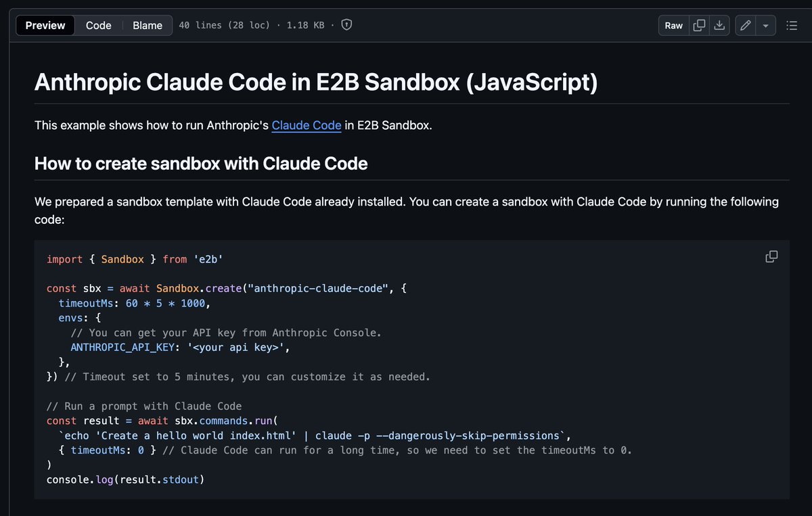Click the "anthropic-claude-code" string in code
This screenshot has height=516, width=812.
point(319,288)
